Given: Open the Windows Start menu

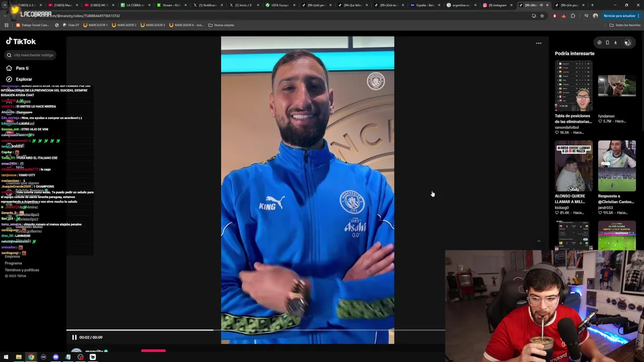Looking at the screenshot, I should point(6,357).
